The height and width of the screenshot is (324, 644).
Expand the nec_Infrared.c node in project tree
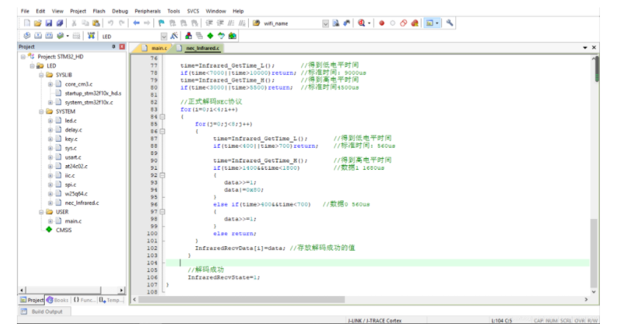tap(50, 203)
